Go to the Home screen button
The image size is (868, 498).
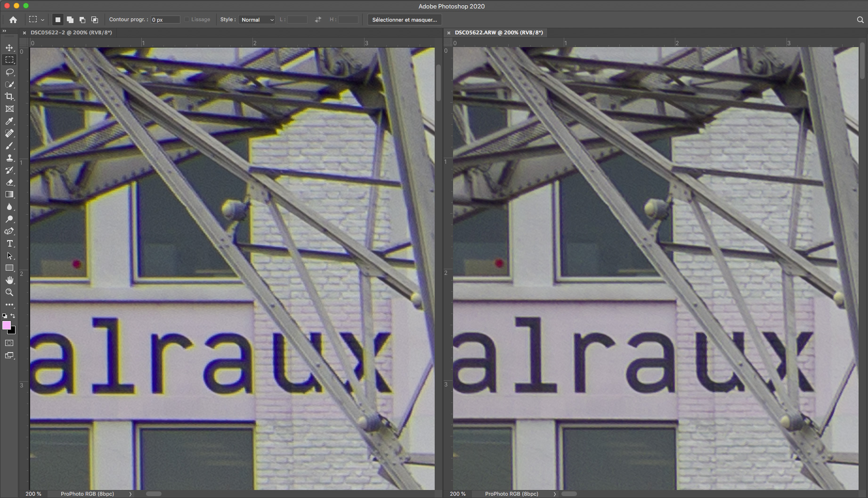(13, 20)
